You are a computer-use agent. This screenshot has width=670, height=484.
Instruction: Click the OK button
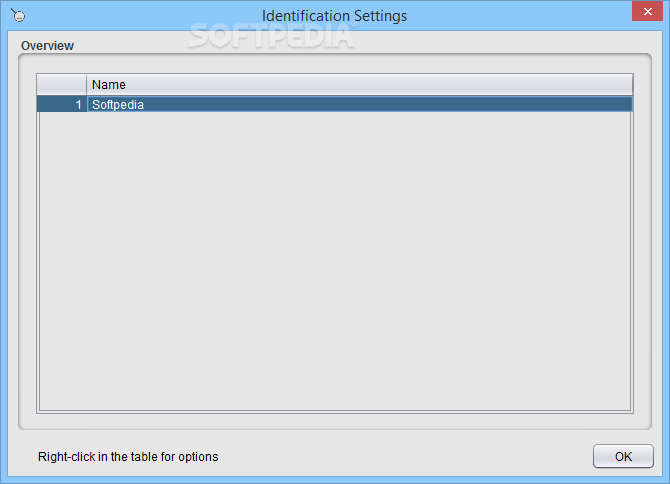[623, 456]
